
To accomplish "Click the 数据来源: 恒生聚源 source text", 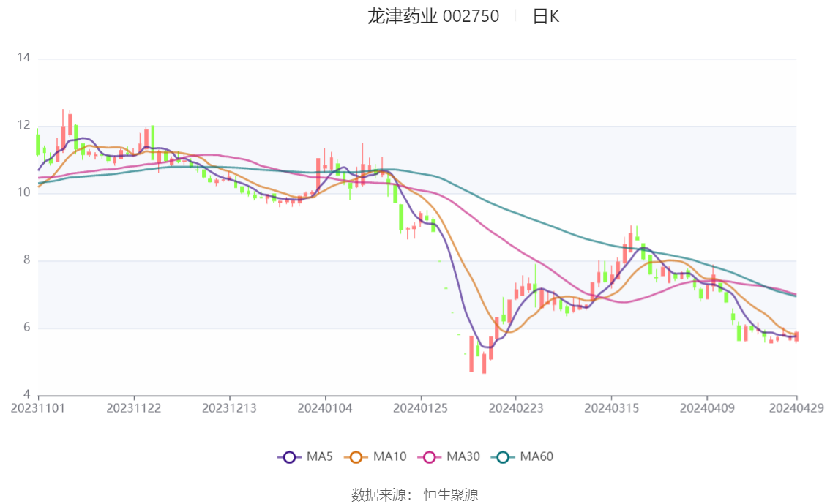I will [415, 495].
